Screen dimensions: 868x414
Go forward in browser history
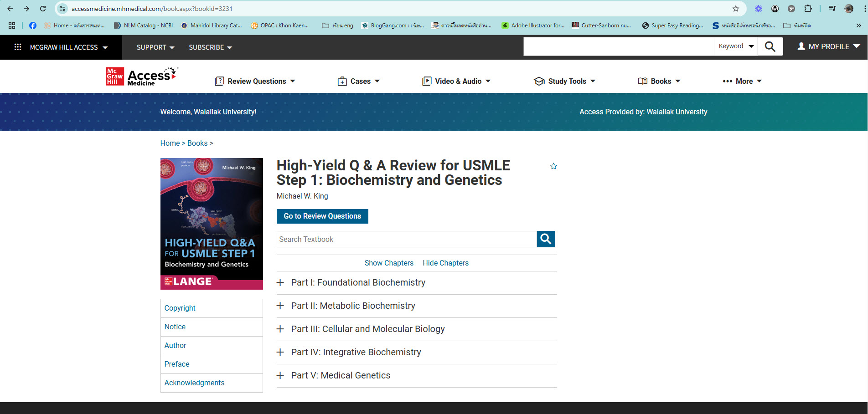(26, 9)
